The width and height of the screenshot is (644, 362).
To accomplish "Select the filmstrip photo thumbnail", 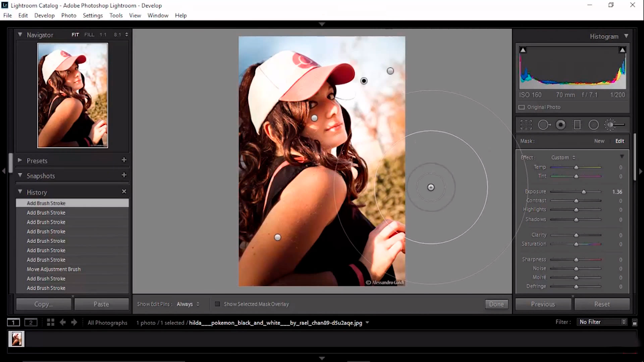I will point(16,339).
